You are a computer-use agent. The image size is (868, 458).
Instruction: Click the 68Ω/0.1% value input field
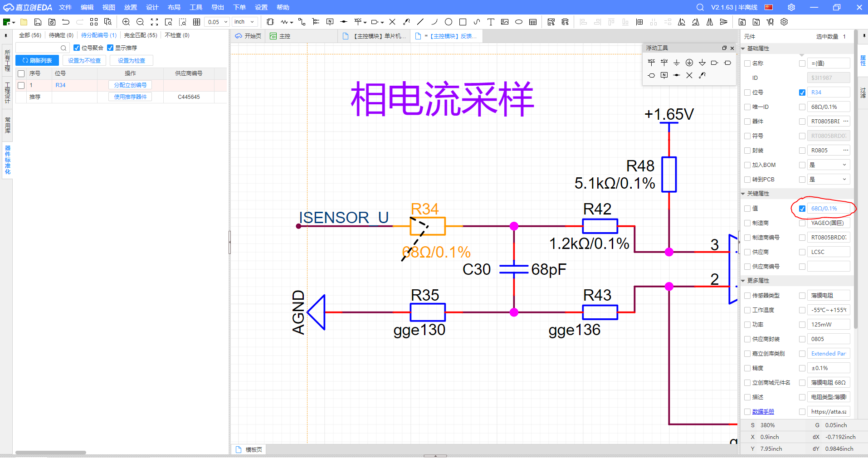point(828,209)
